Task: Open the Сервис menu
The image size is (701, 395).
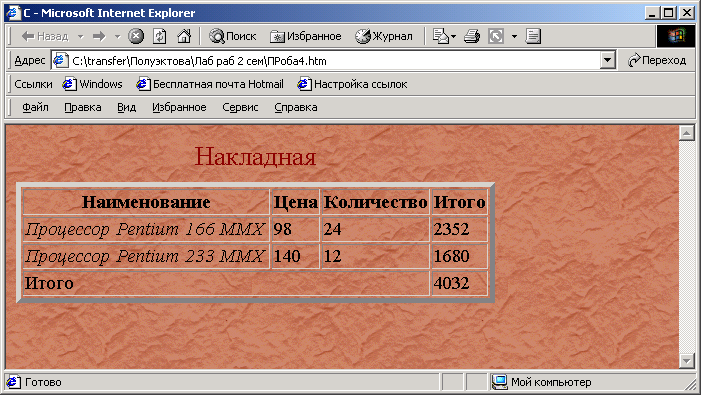Action: click(240, 107)
